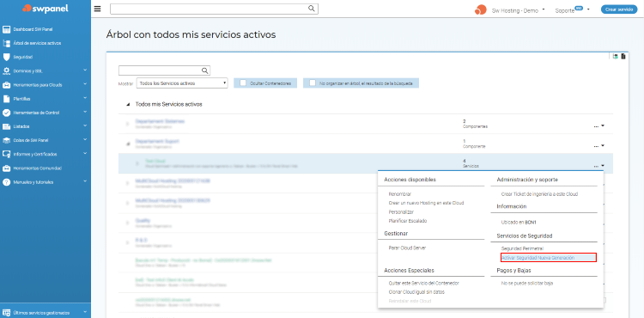
Task: Click the Informes y Certificados icon
Action: (6, 155)
